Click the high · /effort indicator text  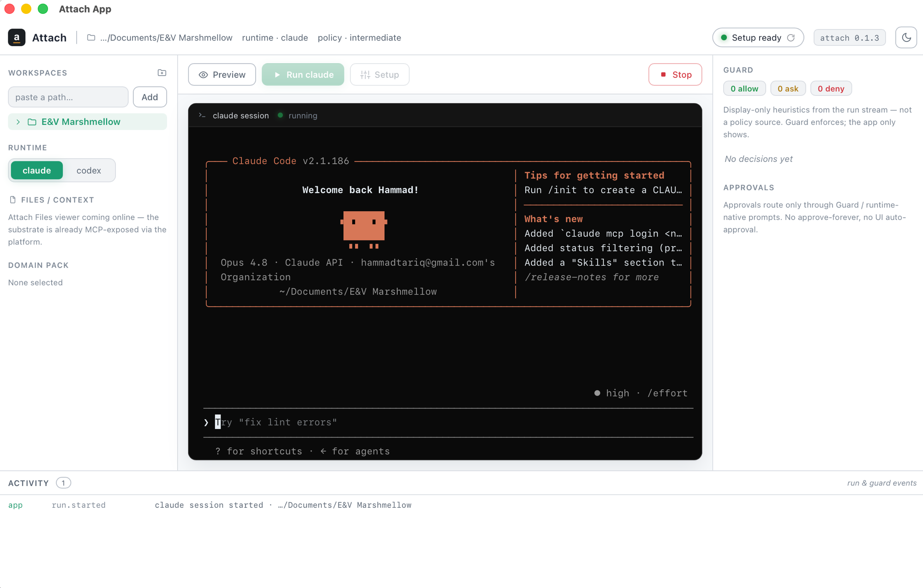click(x=647, y=393)
